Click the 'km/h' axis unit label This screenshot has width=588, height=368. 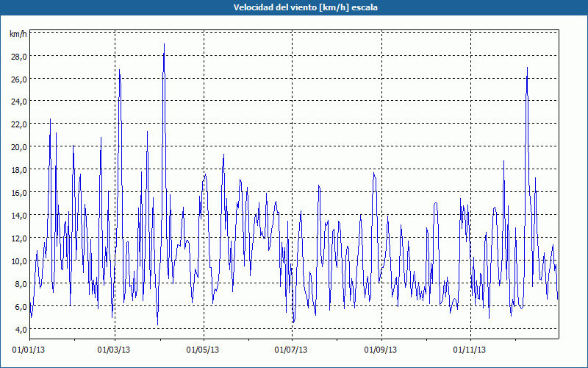pyautogui.click(x=18, y=34)
